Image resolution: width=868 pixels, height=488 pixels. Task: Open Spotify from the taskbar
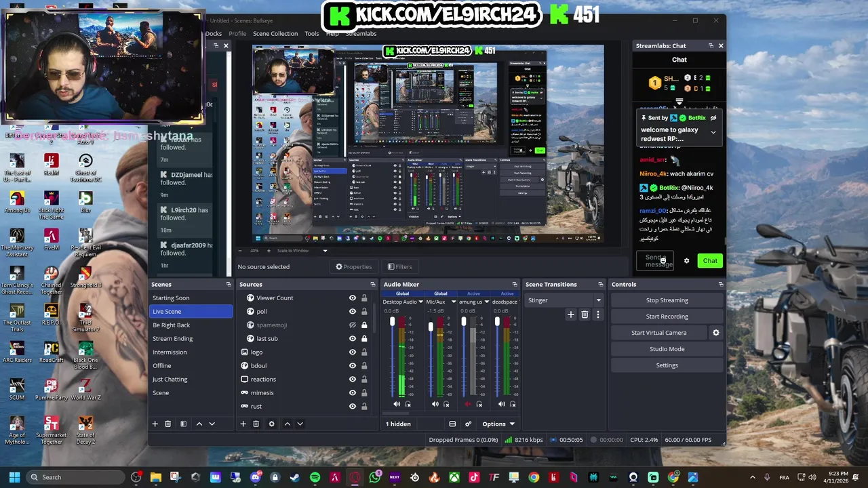(315, 477)
